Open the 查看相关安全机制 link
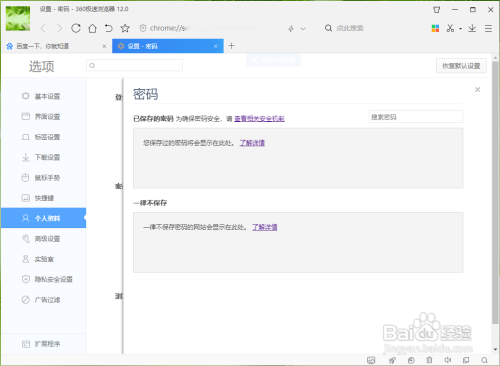This screenshot has width=500, height=366. pyautogui.click(x=259, y=119)
